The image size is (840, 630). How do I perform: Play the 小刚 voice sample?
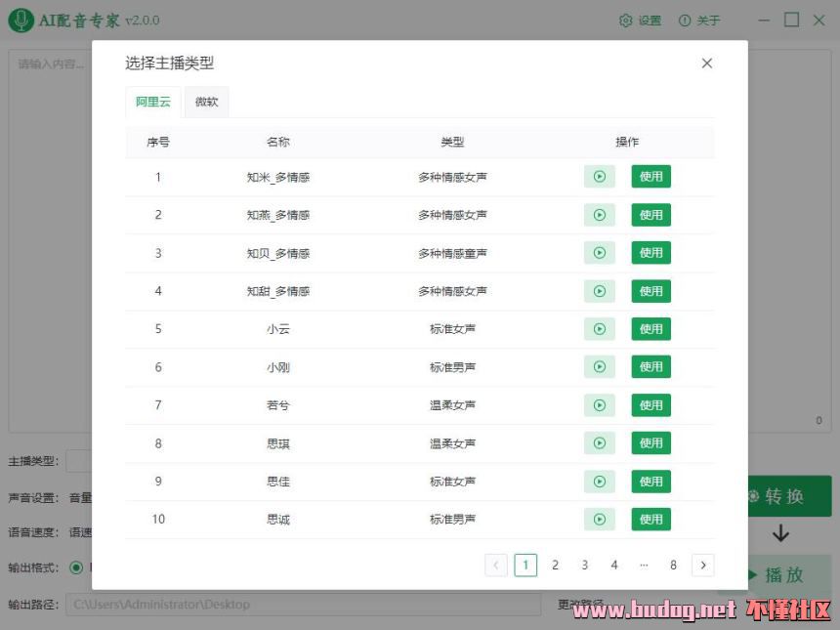click(600, 367)
